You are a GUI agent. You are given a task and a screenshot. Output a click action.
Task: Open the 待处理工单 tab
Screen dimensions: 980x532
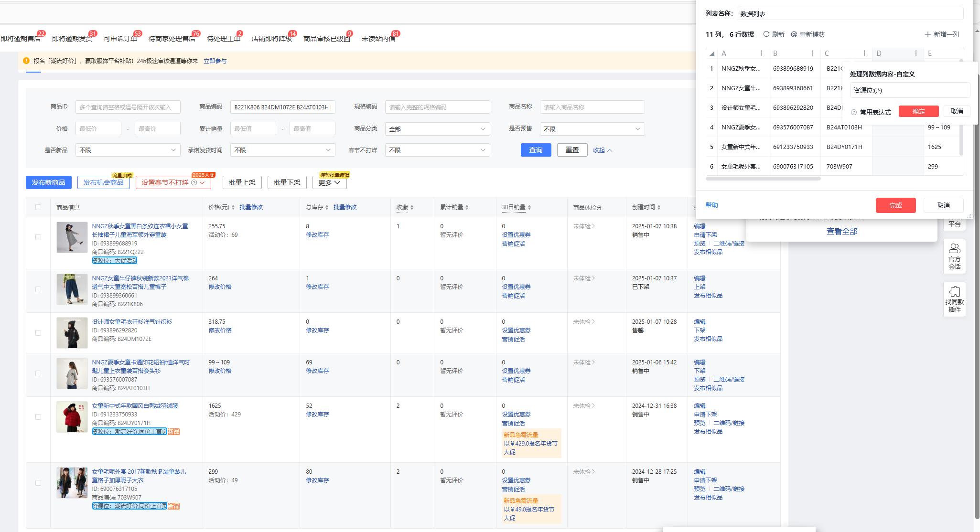[x=223, y=39]
